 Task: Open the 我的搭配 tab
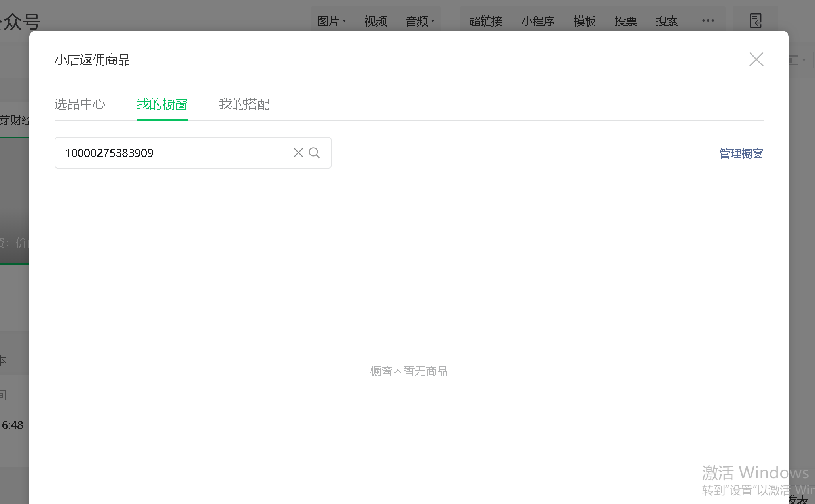244,104
